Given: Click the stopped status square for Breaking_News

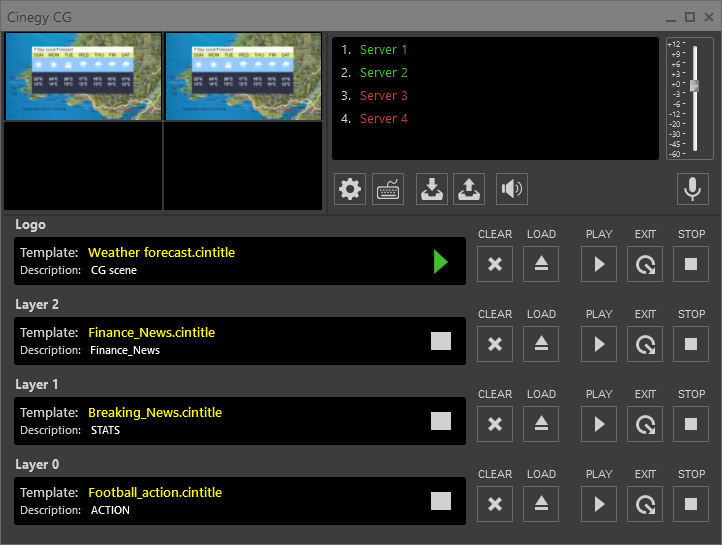Looking at the screenshot, I should tap(441, 421).
